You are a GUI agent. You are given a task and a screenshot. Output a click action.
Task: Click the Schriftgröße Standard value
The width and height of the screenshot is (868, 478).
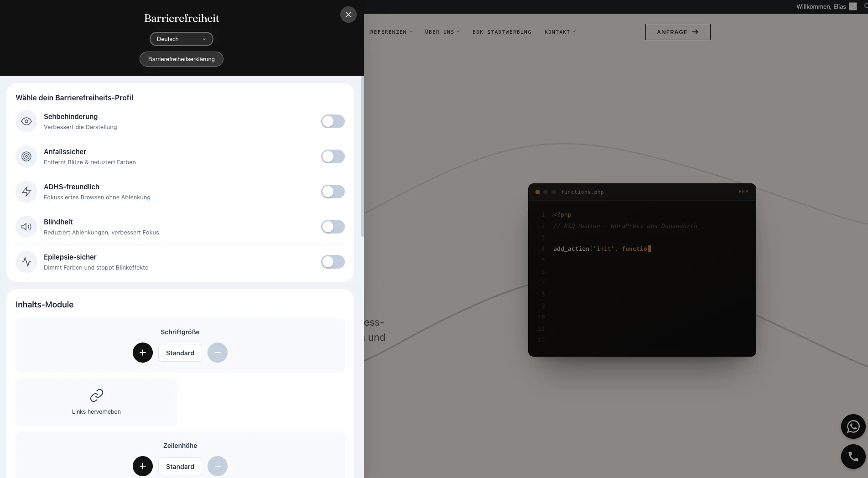[x=180, y=353]
